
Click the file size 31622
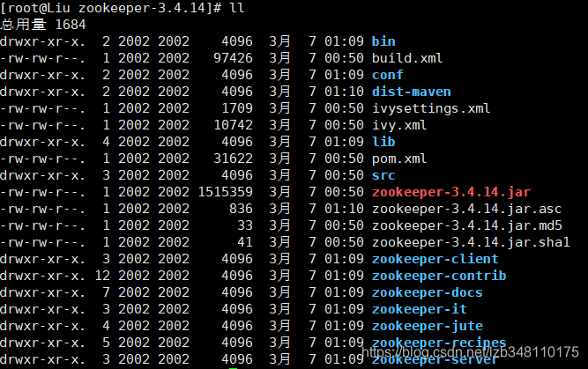pos(233,159)
